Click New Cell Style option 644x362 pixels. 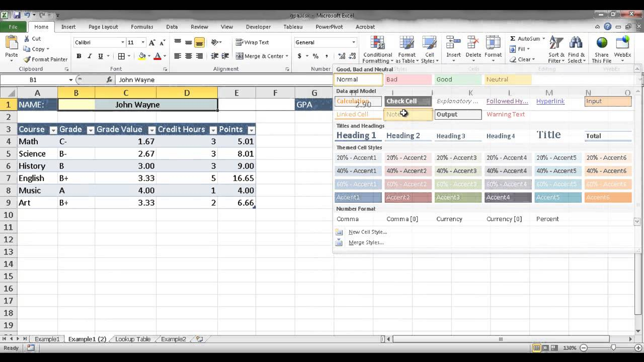[x=367, y=232]
